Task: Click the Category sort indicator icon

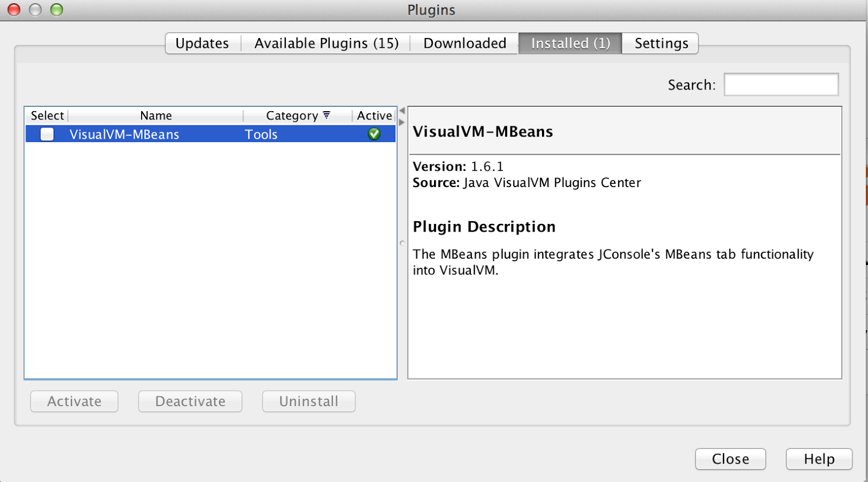Action: pyautogui.click(x=327, y=115)
